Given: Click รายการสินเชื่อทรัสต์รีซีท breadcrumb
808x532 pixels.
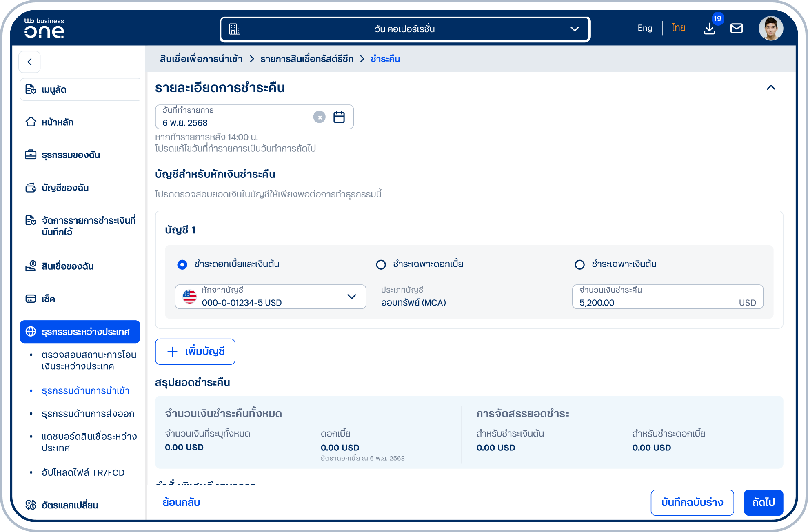Looking at the screenshot, I should point(307,59).
